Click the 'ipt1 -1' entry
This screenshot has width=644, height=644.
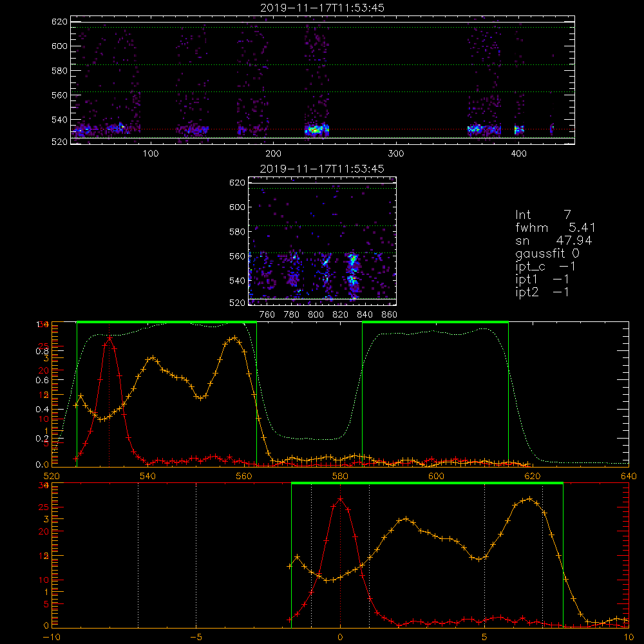pos(542,279)
